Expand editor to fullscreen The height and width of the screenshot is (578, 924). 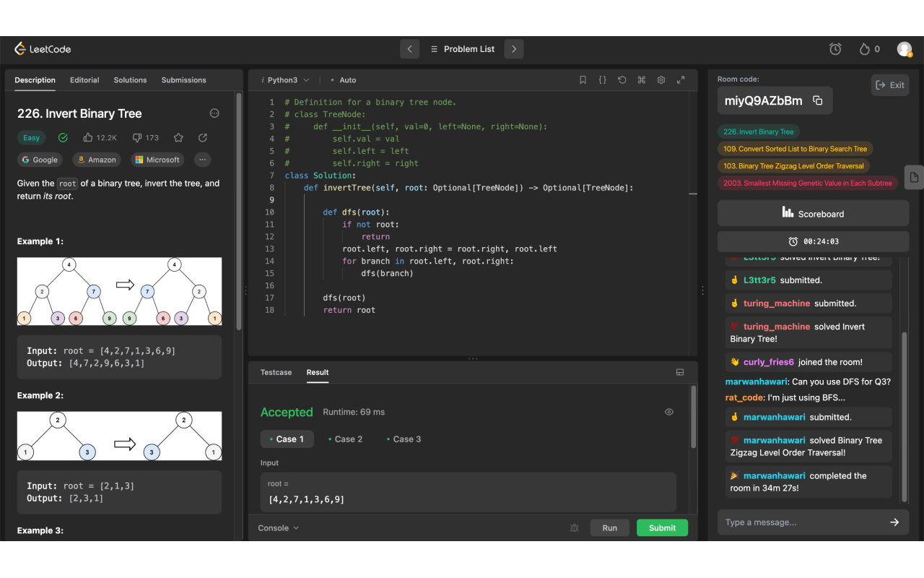pos(680,80)
